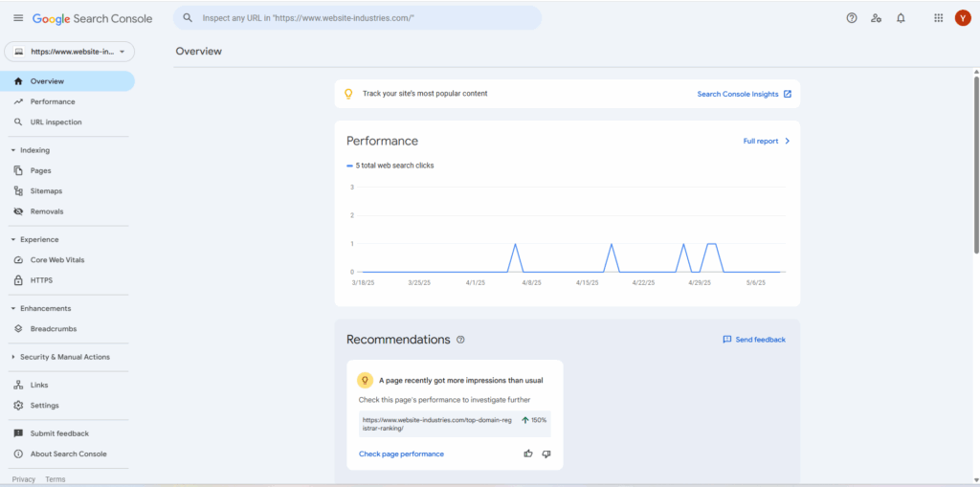Click the Recommendations help info icon

[460, 340]
